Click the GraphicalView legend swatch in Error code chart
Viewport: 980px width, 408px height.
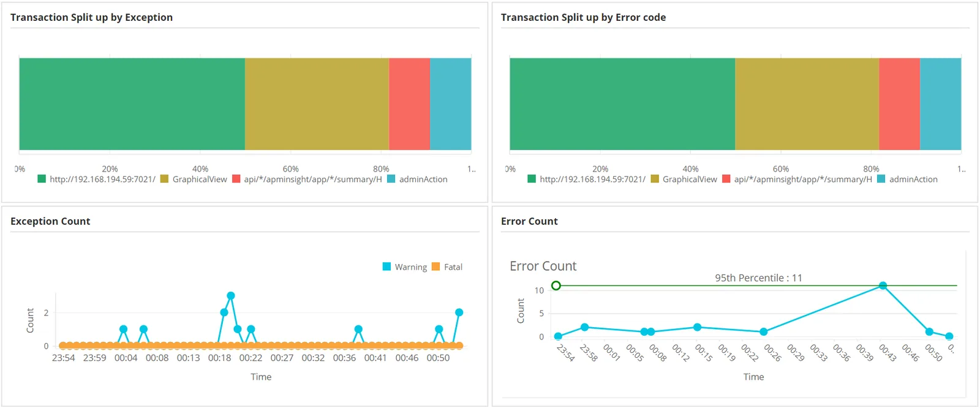tap(655, 179)
